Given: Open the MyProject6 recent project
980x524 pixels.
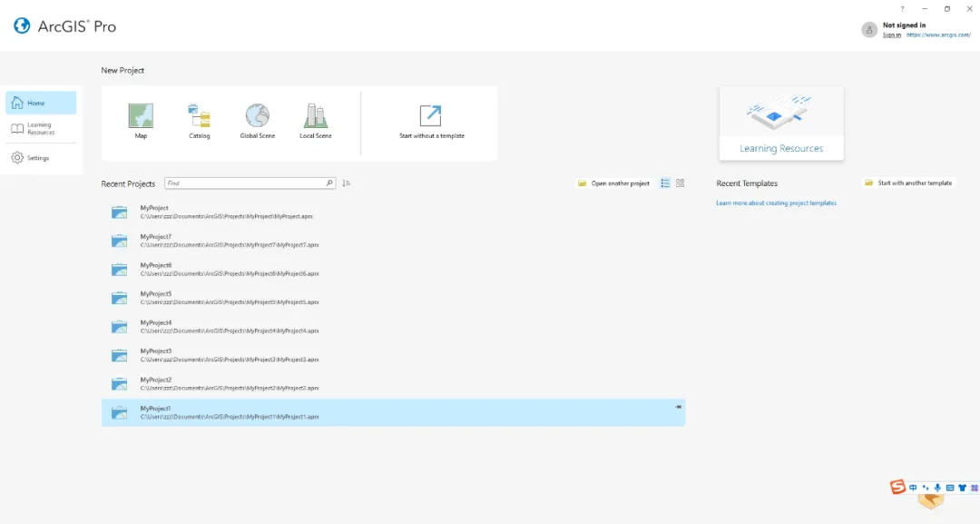Looking at the screenshot, I should coord(393,270).
